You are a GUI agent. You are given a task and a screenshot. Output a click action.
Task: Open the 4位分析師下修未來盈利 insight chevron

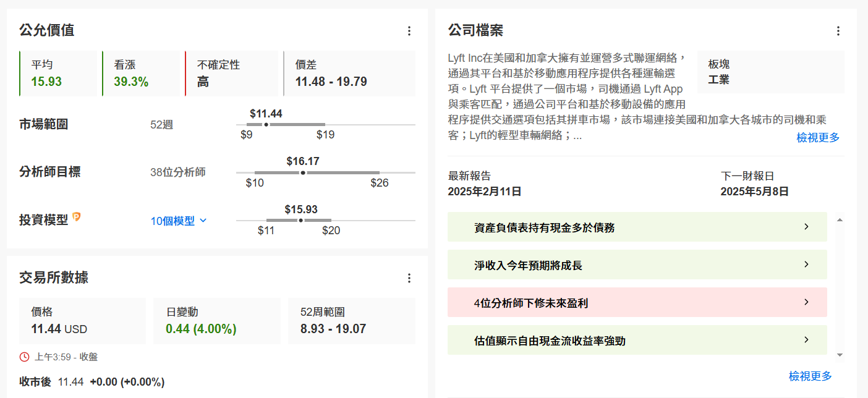point(806,302)
